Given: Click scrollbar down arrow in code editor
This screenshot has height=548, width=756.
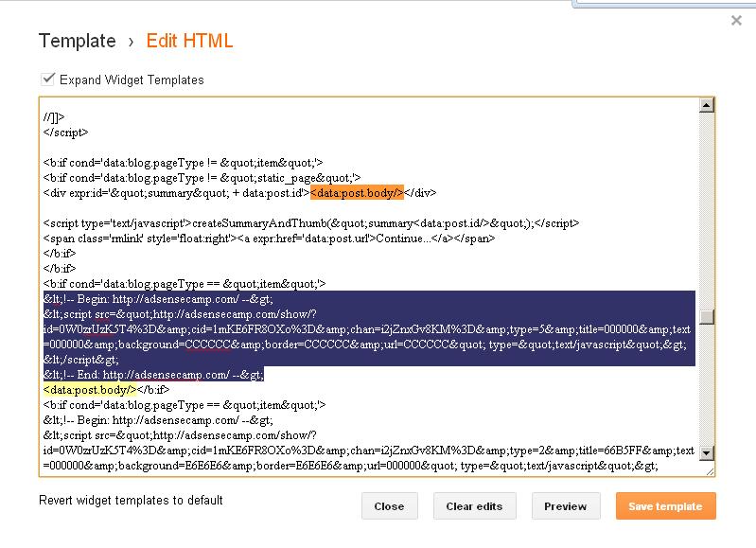Looking at the screenshot, I should pos(707,452).
